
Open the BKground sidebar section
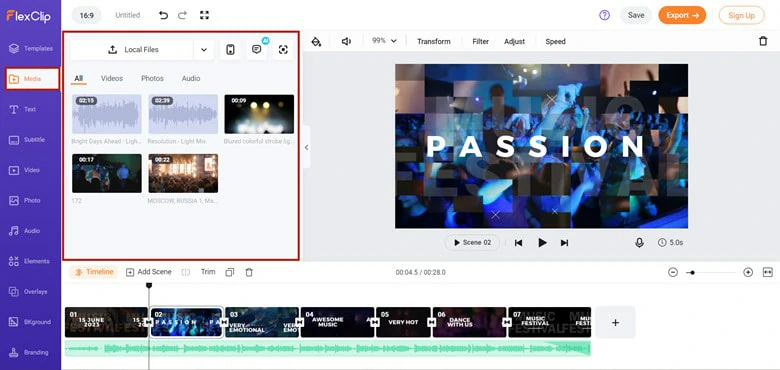point(30,322)
